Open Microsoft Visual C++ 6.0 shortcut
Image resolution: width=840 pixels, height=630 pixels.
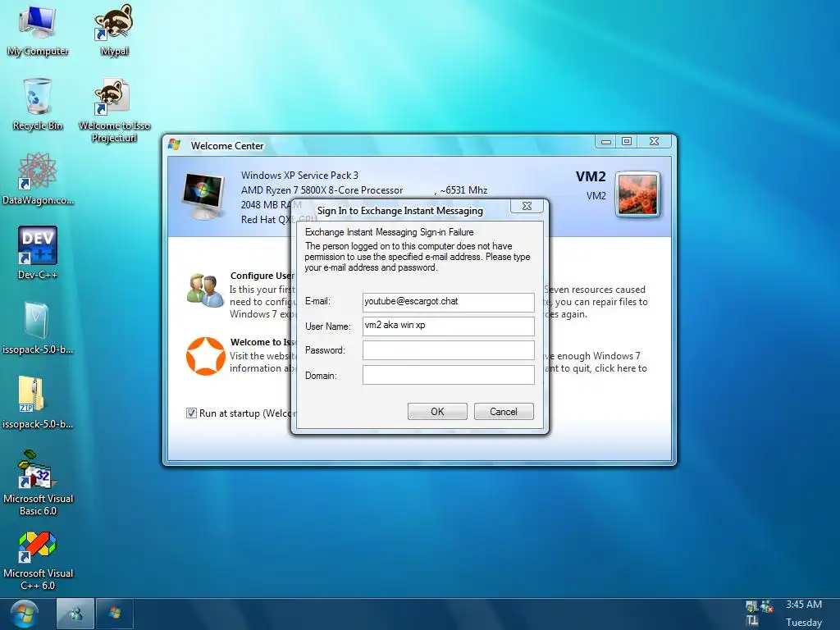coord(38,560)
